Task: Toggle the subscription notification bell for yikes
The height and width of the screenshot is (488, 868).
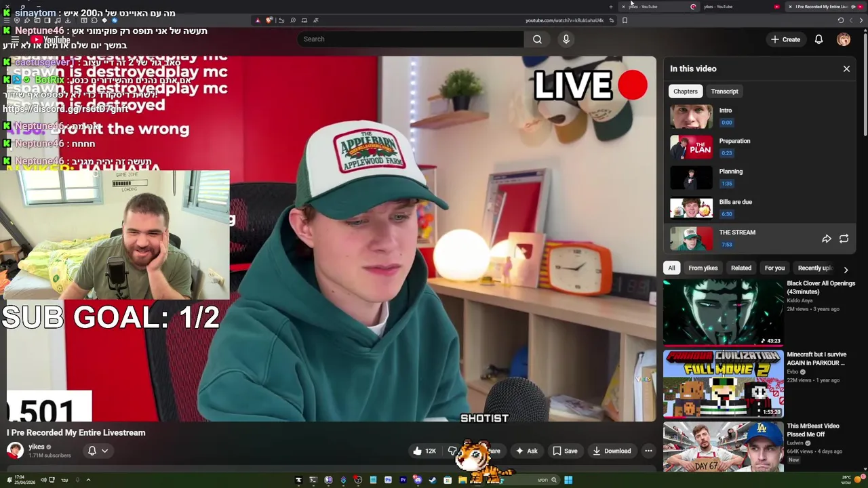Action: [98, 451]
